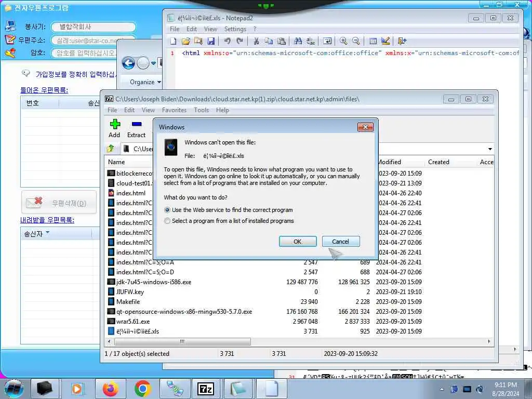The width and height of the screenshot is (532, 399).
Task: Click the green Add icon in 7-Zip
Action: coord(115,124)
